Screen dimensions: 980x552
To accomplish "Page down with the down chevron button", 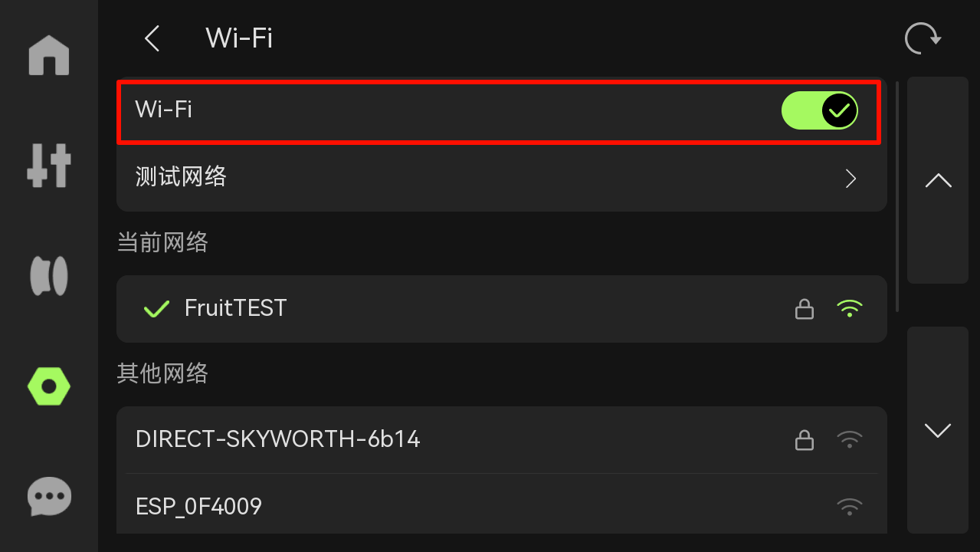I will pos(938,430).
